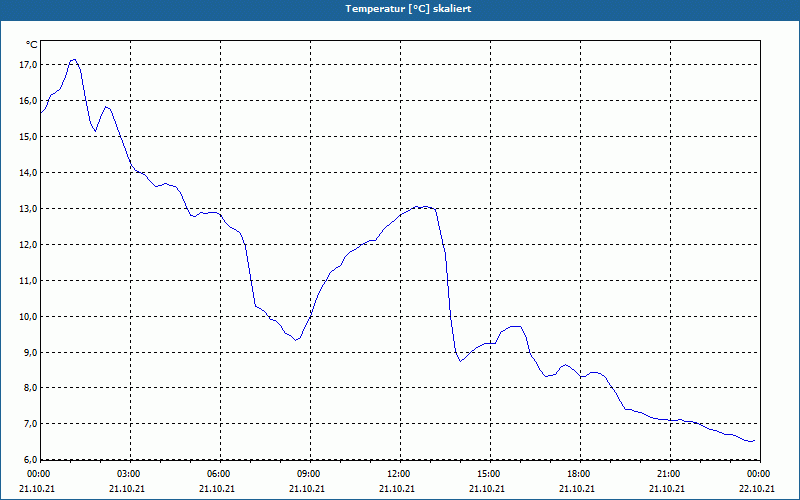
Task: Select the 00:00 label above 22.10.21
Action: pyautogui.click(x=759, y=474)
